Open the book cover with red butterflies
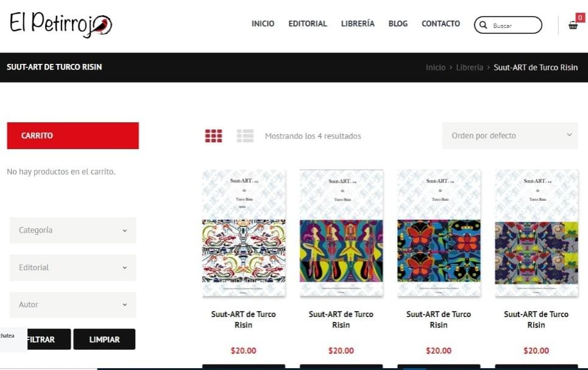This screenshot has height=370, width=588. click(439, 233)
